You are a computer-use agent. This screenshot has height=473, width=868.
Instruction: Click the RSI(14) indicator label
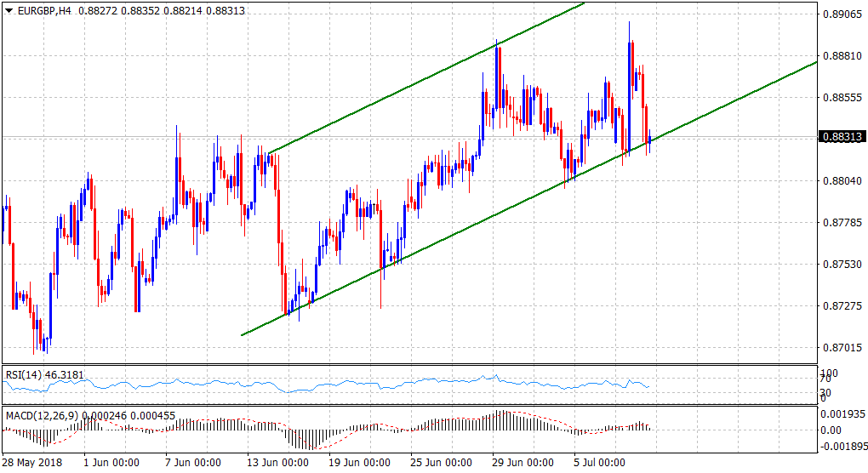click(26, 372)
